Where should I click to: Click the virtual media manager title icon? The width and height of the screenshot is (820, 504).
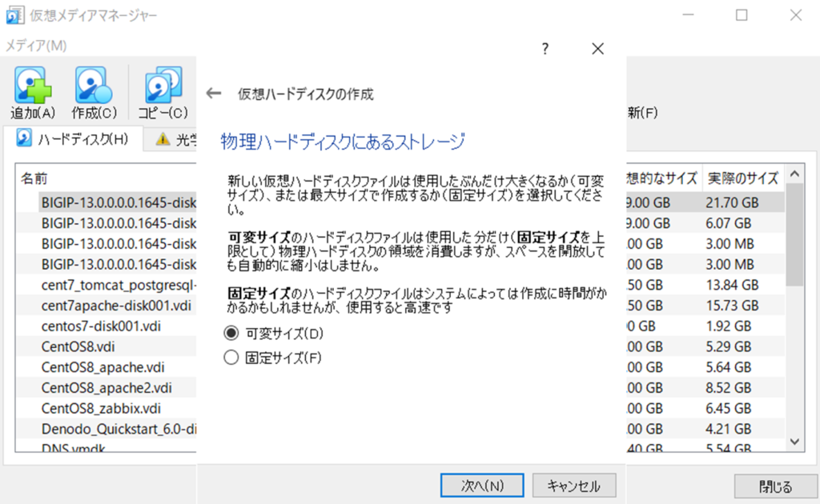pyautogui.click(x=14, y=15)
